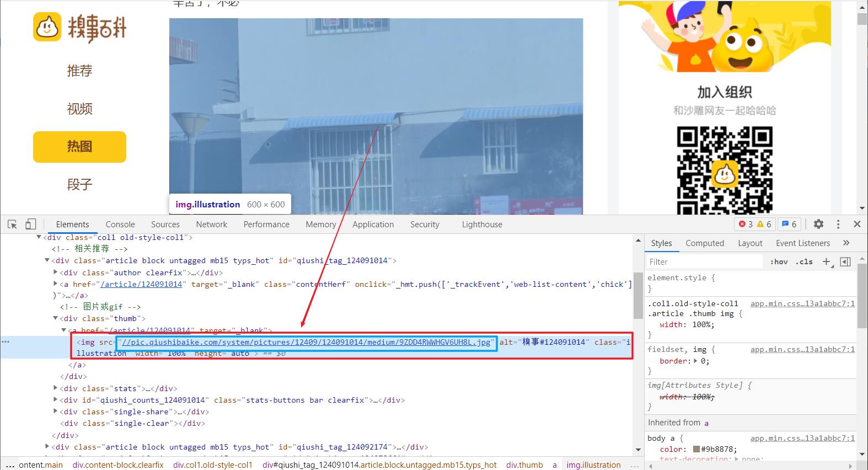
Task: Open row actions ellipsis beside img node
Action: [6, 342]
